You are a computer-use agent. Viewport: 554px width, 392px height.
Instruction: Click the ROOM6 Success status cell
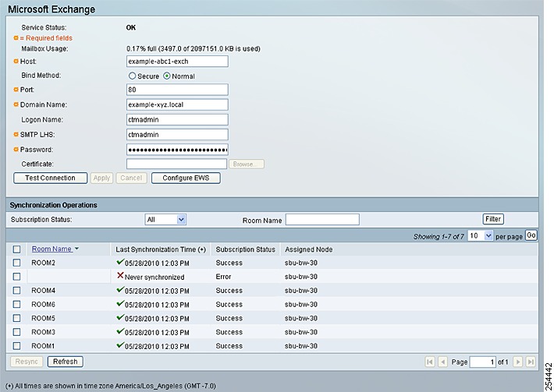point(229,305)
